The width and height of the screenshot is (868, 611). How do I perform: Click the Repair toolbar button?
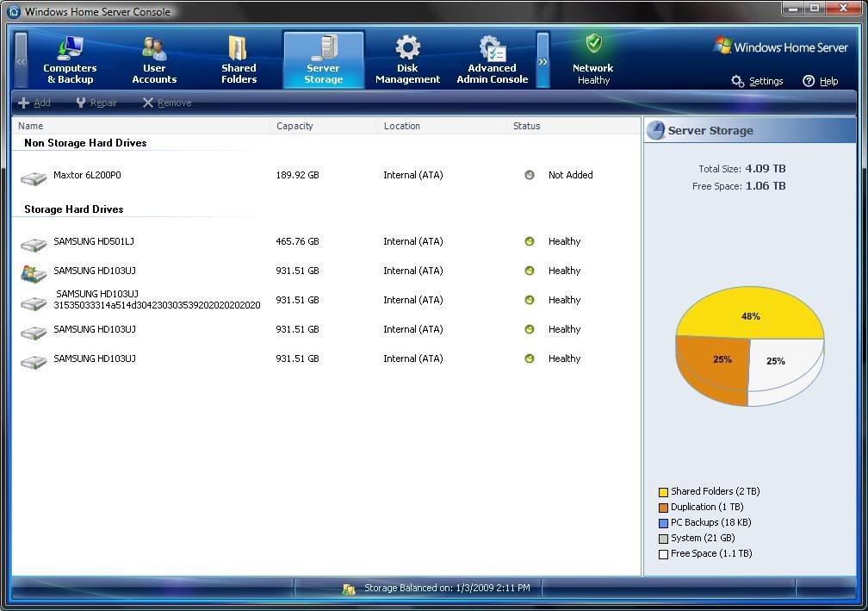[x=96, y=103]
